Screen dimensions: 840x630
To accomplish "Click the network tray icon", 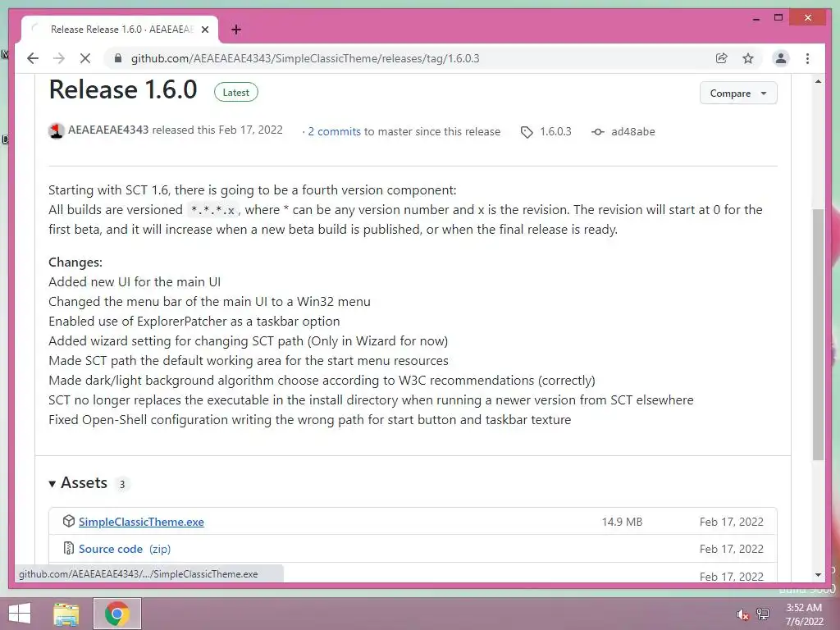I will point(763,614).
